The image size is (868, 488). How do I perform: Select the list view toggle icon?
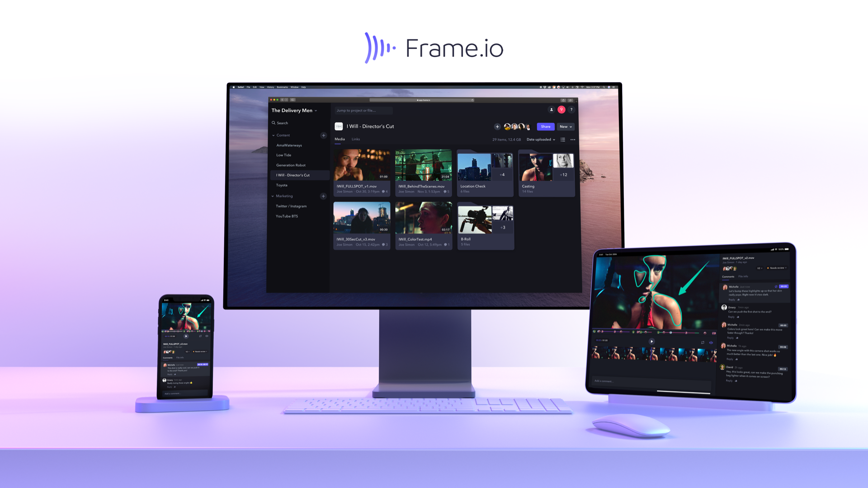(x=563, y=140)
